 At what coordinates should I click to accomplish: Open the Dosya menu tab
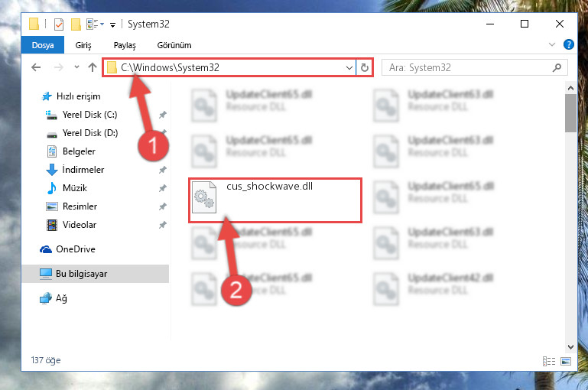[x=43, y=45]
